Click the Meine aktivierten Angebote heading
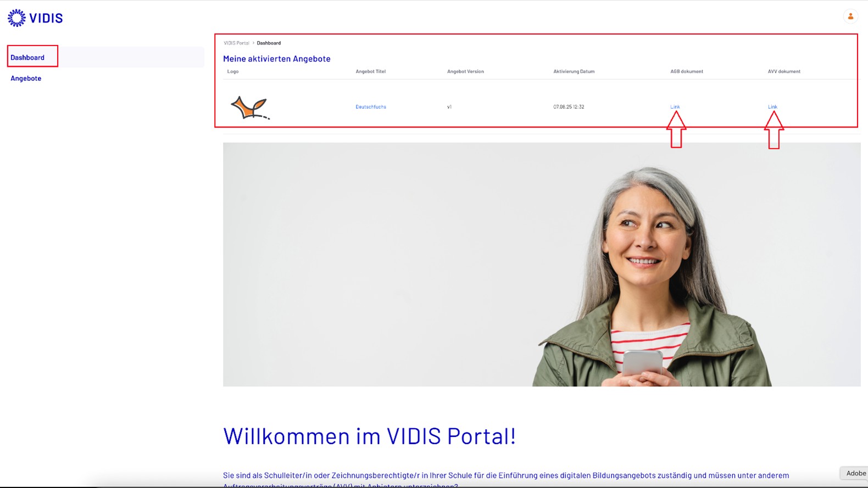Image resolution: width=868 pixels, height=488 pixels. pyautogui.click(x=277, y=59)
